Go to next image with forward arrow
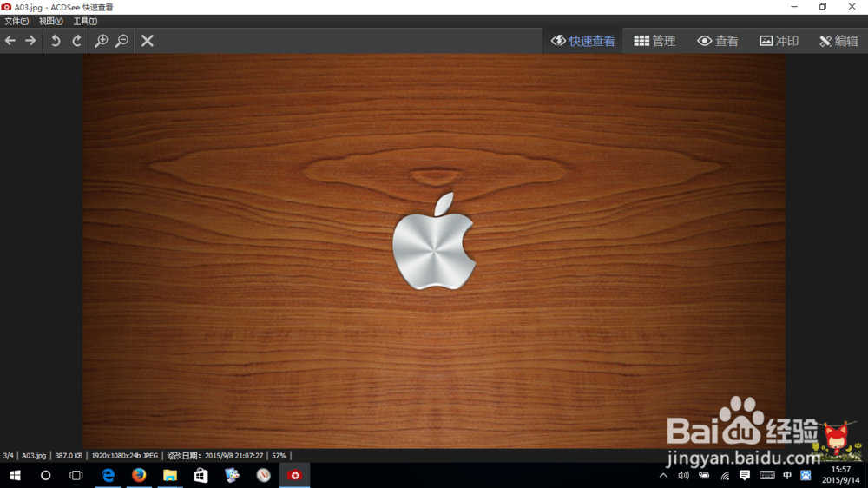868x488 pixels. point(30,41)
